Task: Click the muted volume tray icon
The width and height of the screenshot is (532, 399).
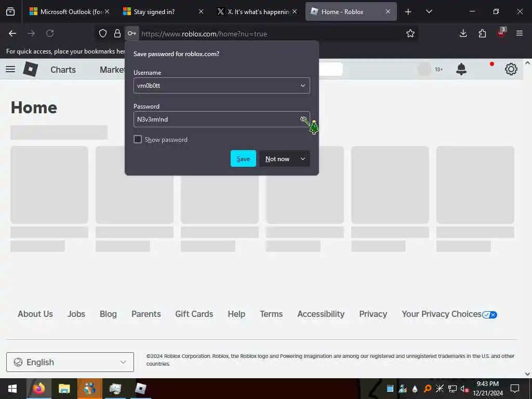Action: (x=464, y=389)
